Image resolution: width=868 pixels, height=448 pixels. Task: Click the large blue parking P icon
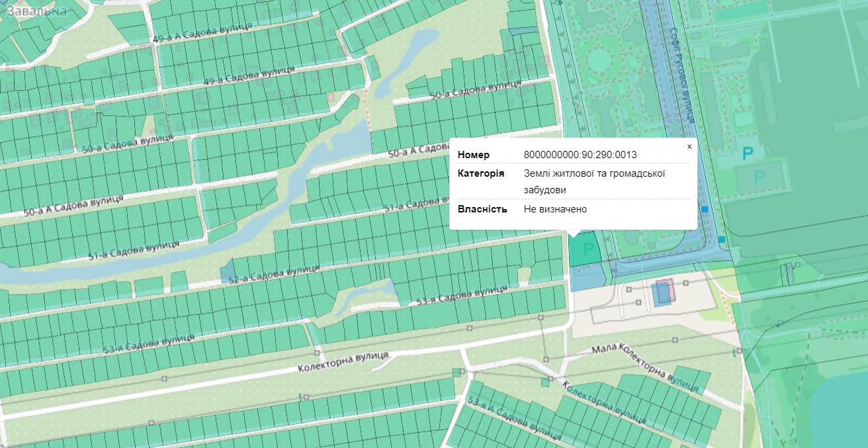pyautogui.click(x=748, y=155)
